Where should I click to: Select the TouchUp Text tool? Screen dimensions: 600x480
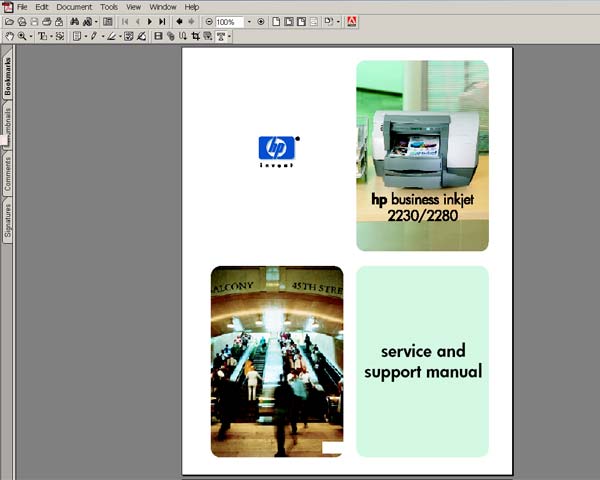click(x=221, y=36)
